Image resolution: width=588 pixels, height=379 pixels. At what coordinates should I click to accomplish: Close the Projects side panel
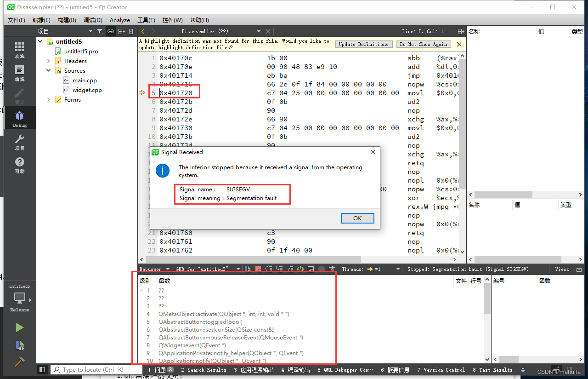pyautogui.click(x=131, y=31)
